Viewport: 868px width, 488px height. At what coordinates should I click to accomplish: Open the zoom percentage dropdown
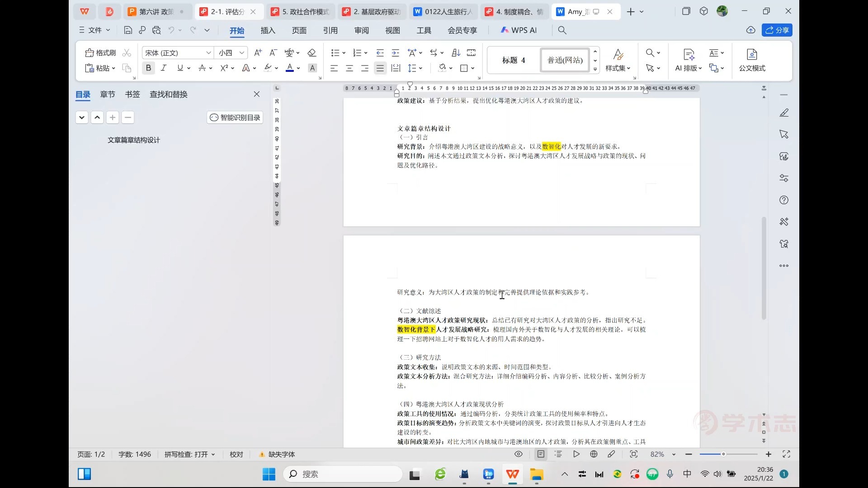pos(661,454)
